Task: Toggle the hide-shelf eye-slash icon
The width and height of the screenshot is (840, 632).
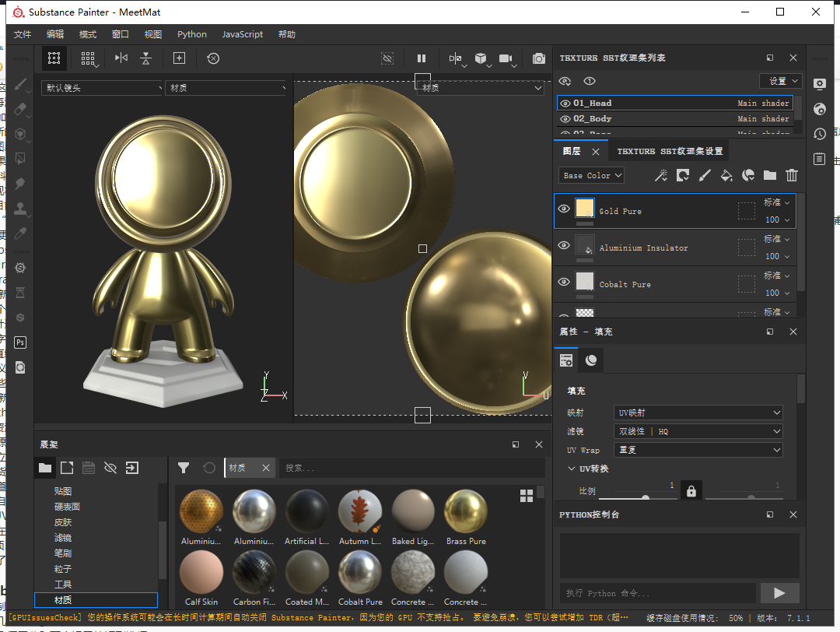Action: [x=110, y=468]
